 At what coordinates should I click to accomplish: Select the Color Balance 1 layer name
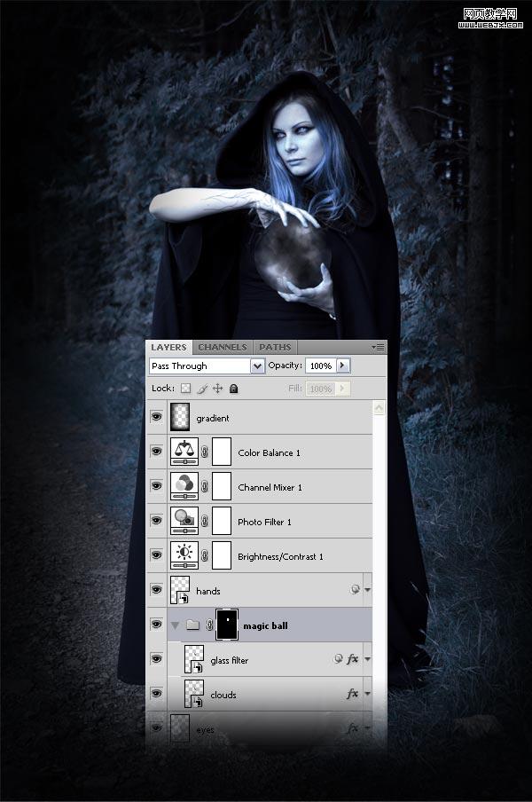tap(269, 452)
